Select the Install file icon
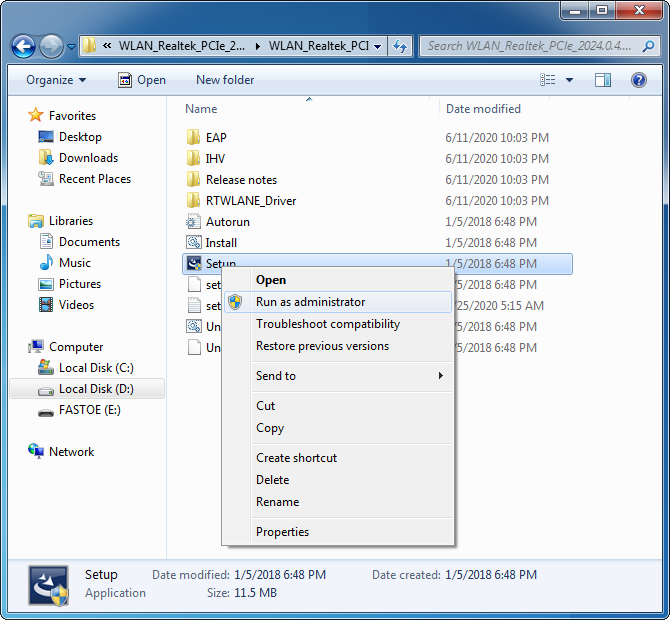670x620 pixels. [193, 242]
